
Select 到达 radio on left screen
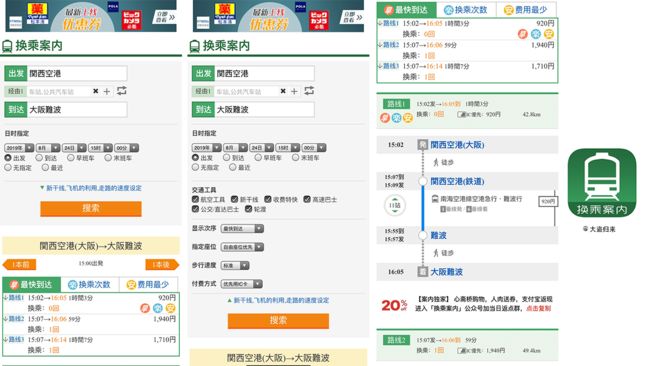[x=39, y=158]
